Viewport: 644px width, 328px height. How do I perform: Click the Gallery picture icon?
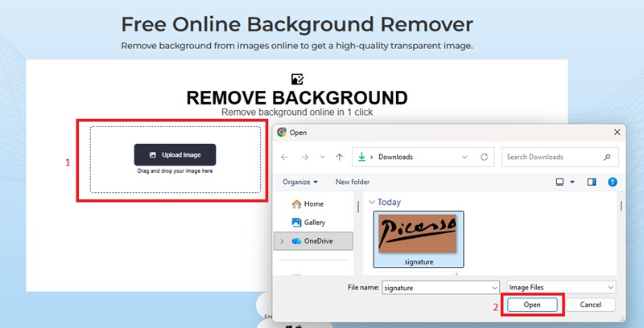pos(296,222)
